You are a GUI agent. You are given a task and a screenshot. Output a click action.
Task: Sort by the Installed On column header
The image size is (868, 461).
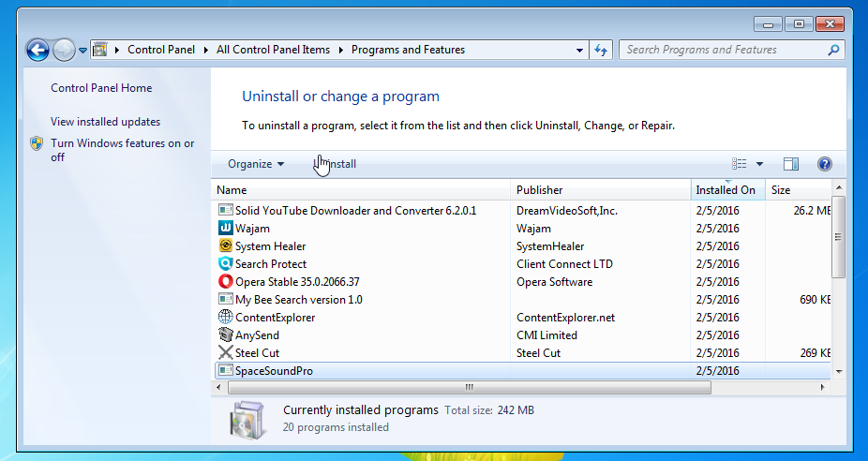click(x=728, y=190)
